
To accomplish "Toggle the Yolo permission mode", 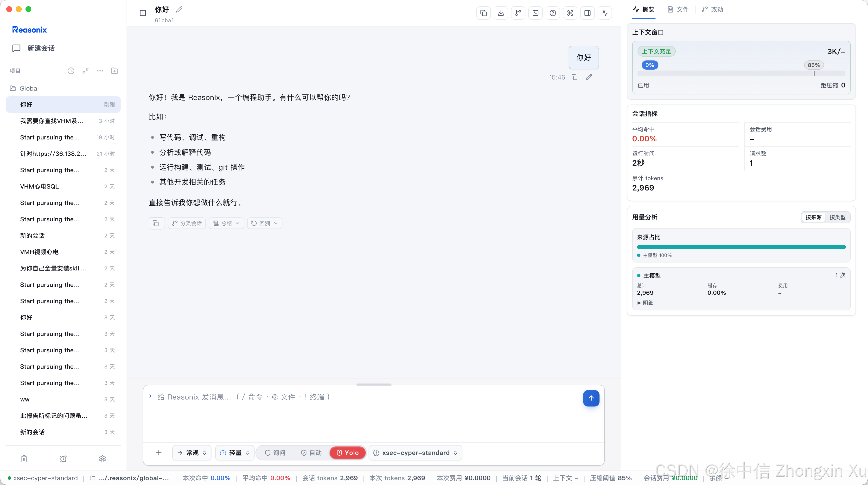I will pos(347,453).
